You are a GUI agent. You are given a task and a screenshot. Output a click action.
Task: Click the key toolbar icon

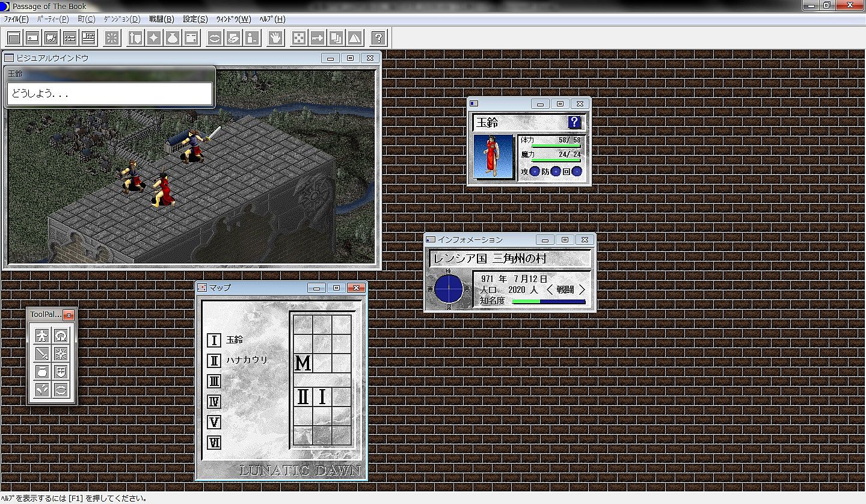[318, 38]
